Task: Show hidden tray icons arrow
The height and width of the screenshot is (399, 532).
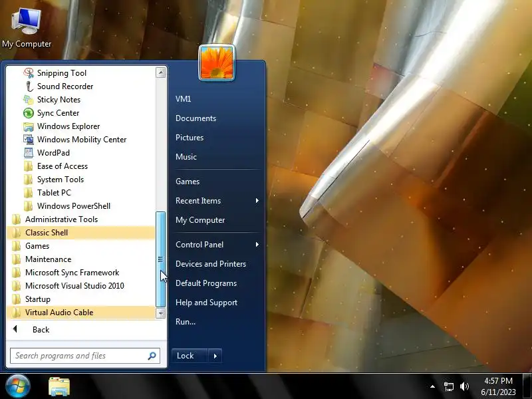Action: (432, 386)
